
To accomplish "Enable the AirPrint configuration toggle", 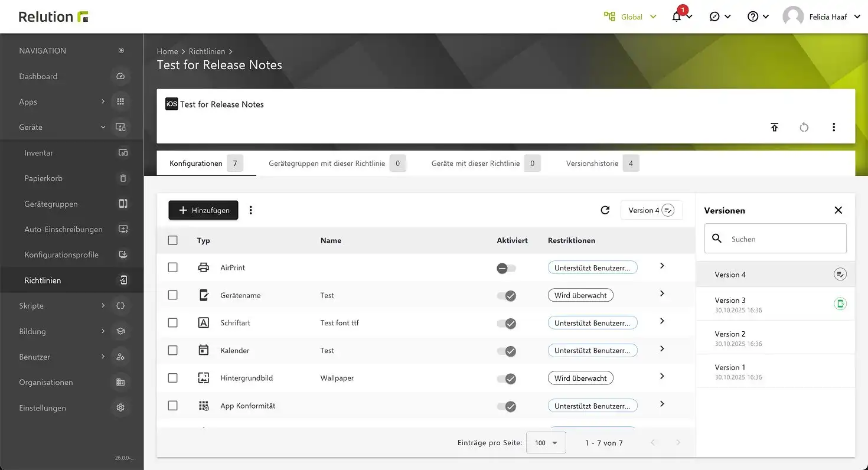I will [x=506, y=268].
